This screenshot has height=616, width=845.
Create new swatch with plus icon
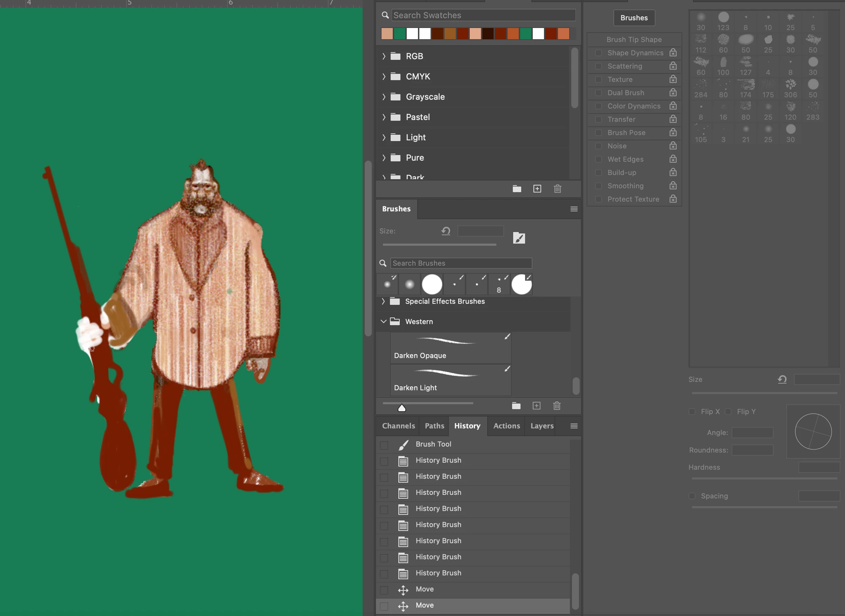point(537,189)
